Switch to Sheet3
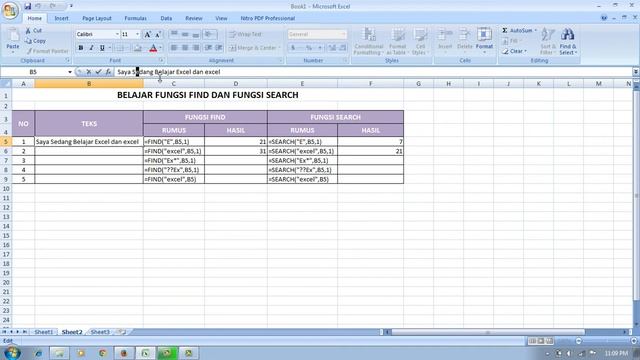The width and height of the screenshot is (640, 360). (100, 332)
